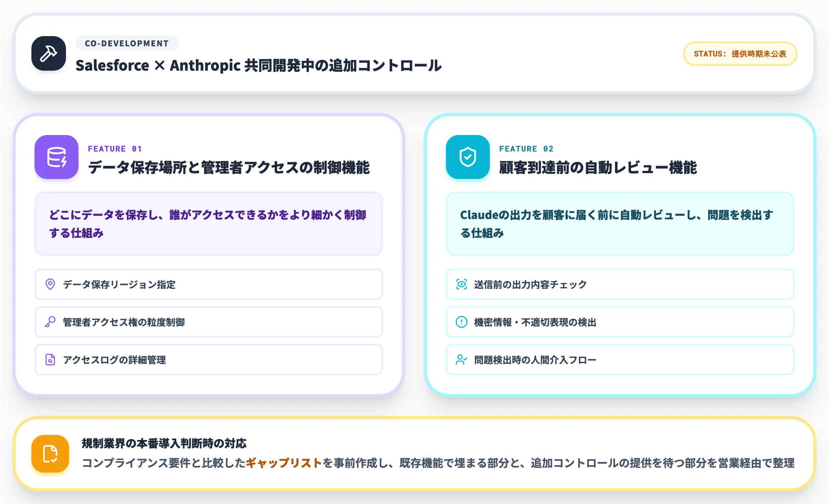Click the footer heading 規制業界の本番導入判断時の対応
The height and width of the screenshot is (504, 829).
point(164,444)
